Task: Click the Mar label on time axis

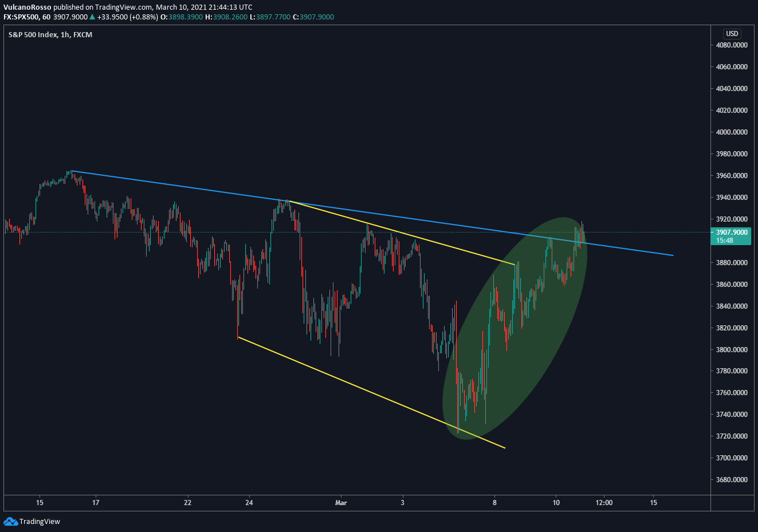Action: [341, 503]
